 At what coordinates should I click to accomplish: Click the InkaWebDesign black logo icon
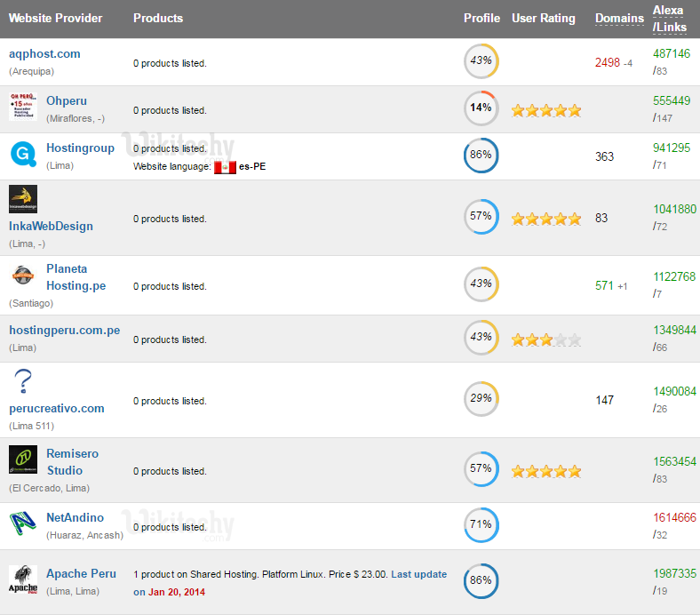click(x=23, y=199)
